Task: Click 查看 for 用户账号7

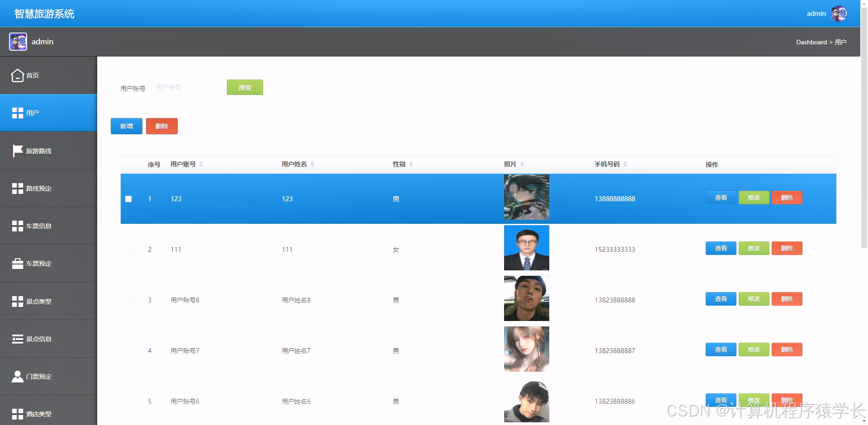Action: click(721, 349)
